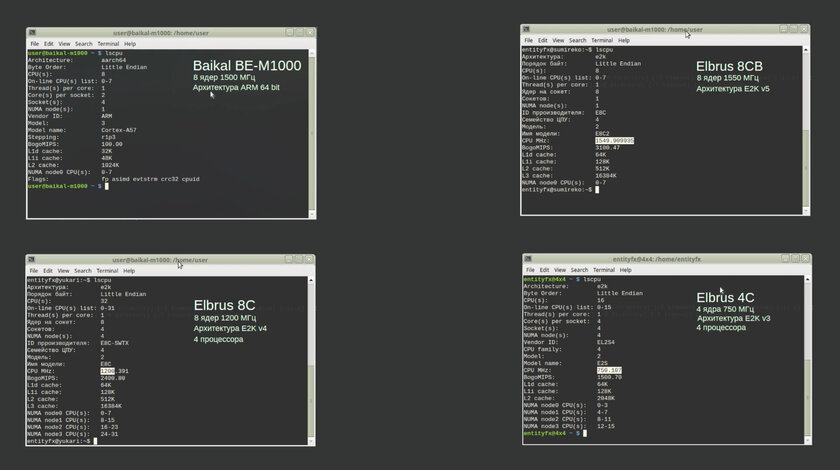
Task: Minimize the Elbrus 8C terminal window
Action: coord(288,259)
